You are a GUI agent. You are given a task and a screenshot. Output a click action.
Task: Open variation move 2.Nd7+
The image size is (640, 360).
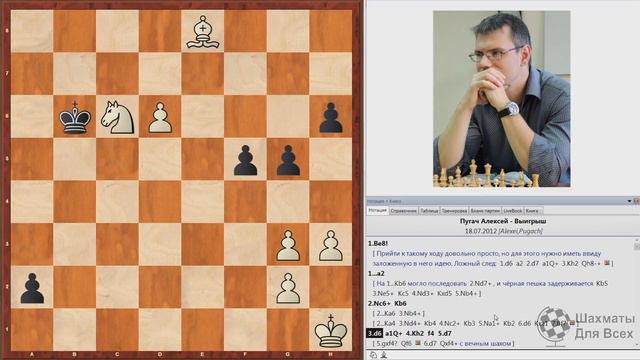coord(480,283)
